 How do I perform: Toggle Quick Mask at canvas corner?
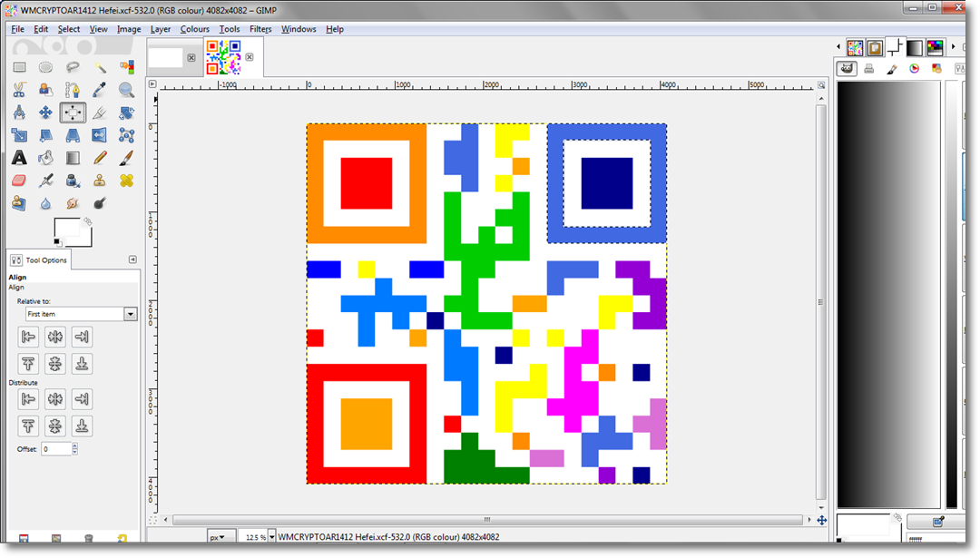coord(152,520)
